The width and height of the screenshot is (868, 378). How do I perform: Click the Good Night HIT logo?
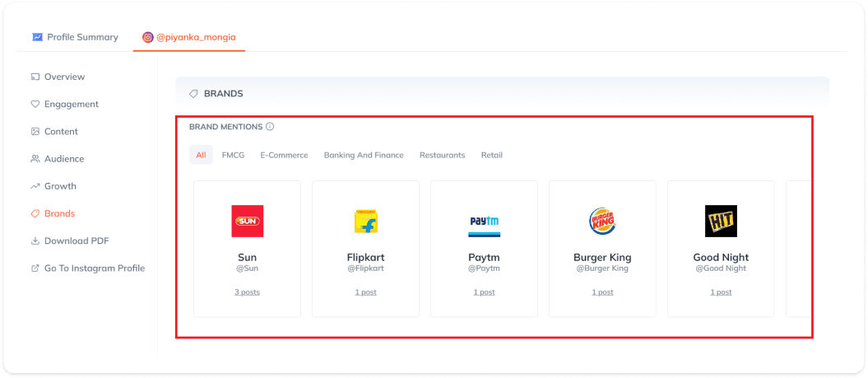click(721, 221)
